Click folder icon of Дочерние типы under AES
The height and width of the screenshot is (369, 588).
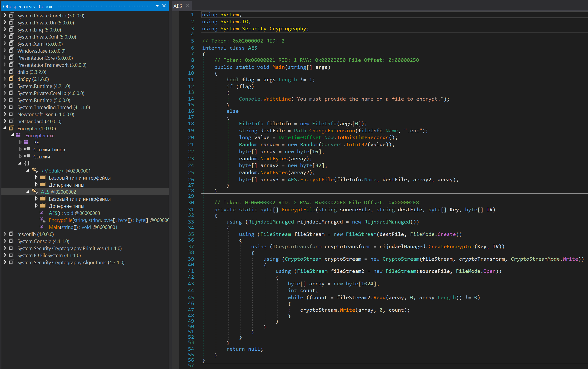pyautogui.click(x=43, y=206)
